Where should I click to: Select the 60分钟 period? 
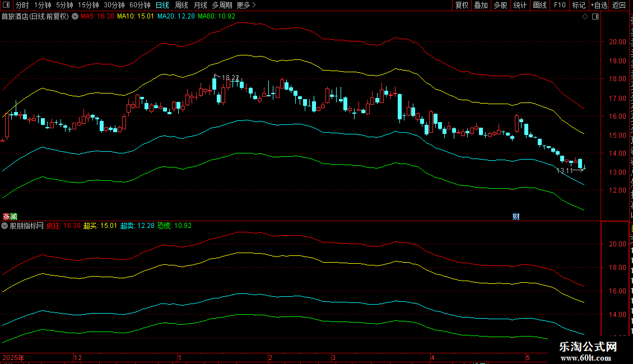[x=139, y=5]
